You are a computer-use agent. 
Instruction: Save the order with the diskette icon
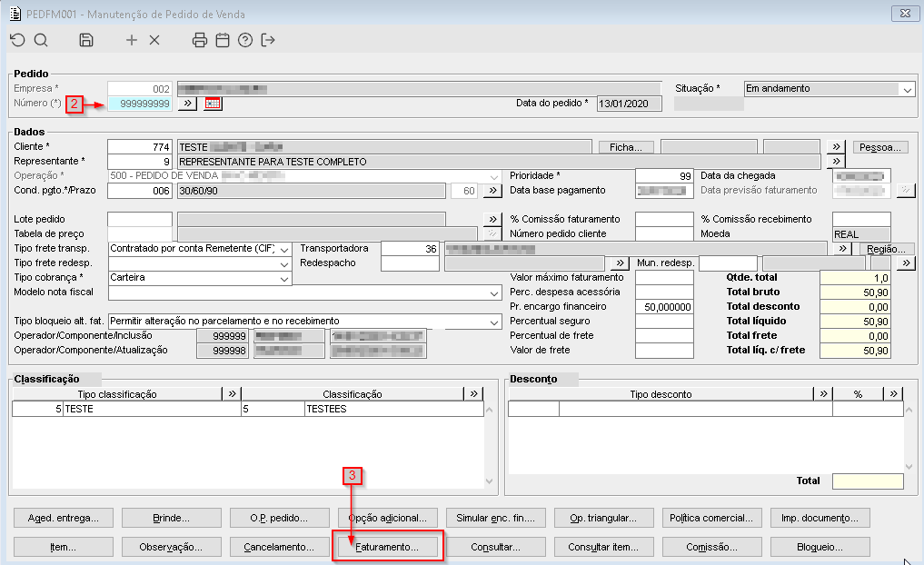(x=86, y=40)
